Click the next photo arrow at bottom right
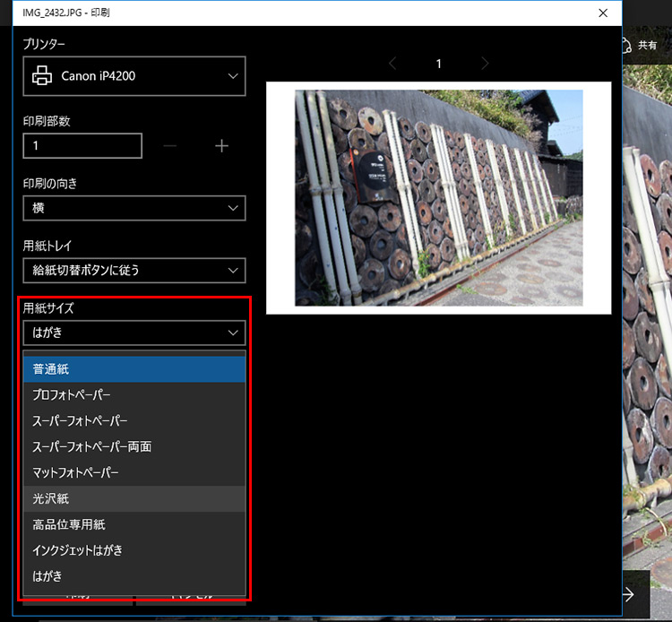This screenshot has height=622, width=672. [628, 594]
